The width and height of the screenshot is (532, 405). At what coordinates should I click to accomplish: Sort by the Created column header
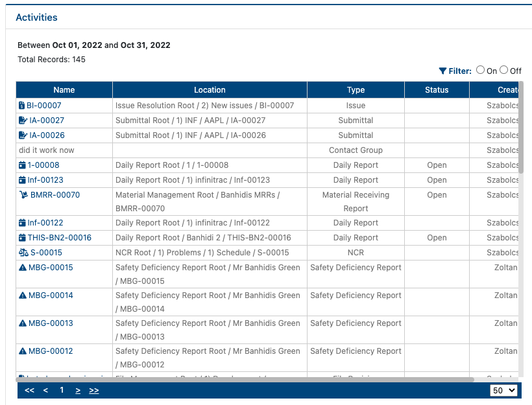click(x=494, y=90)
